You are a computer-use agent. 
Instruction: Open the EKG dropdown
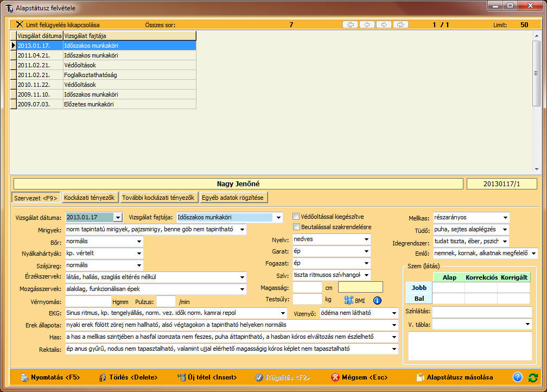pos(283,313)
